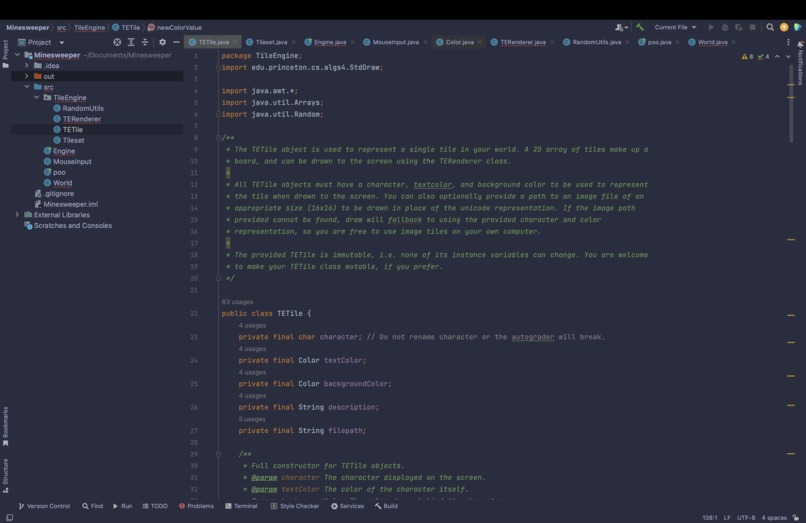Screen dimensions: 806x523
Task: Open Problems tool window
Action: [x=196, y=506]
